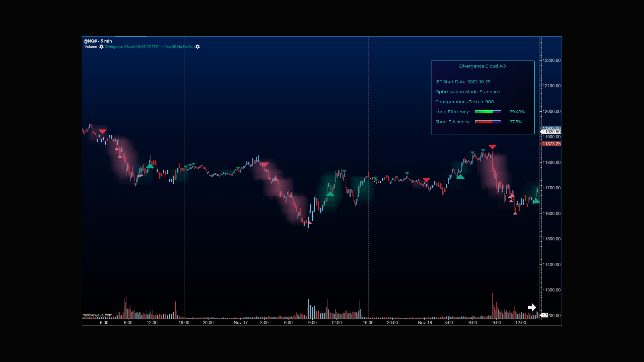Click the Long Efficiency progress bar

coord(488,112)
